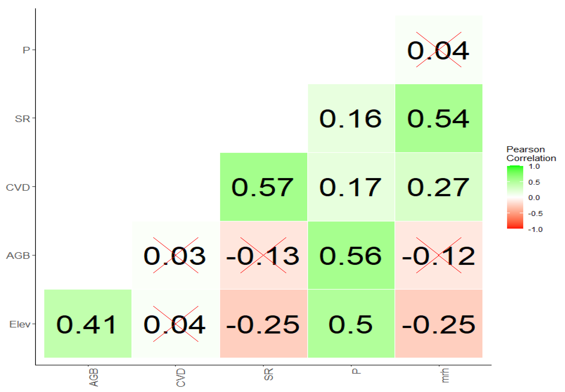Click the 0.41 Elev–AGB correlation cell
This screenshot has height=392, width=565.
(88, 324)
